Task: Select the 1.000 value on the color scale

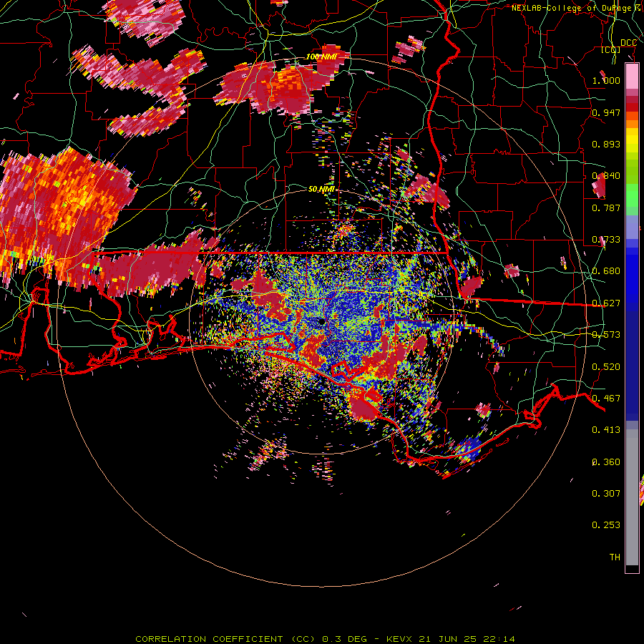Action: [x=606, y=80]
